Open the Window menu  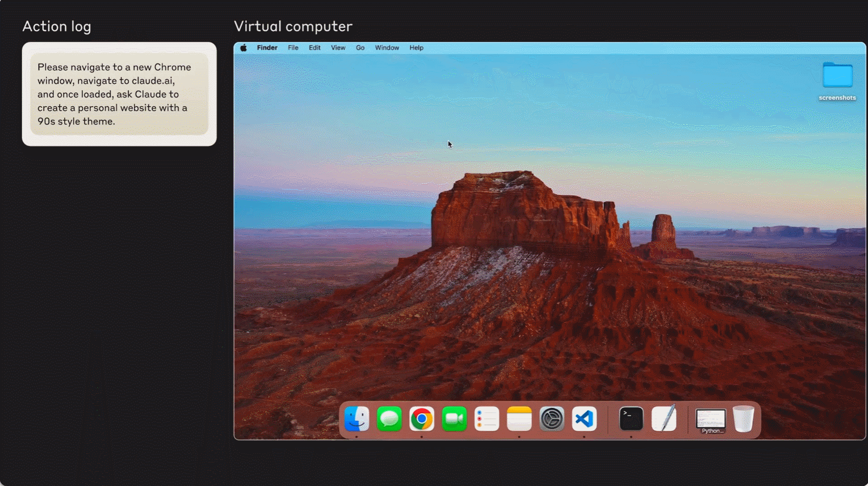(387, 48)
